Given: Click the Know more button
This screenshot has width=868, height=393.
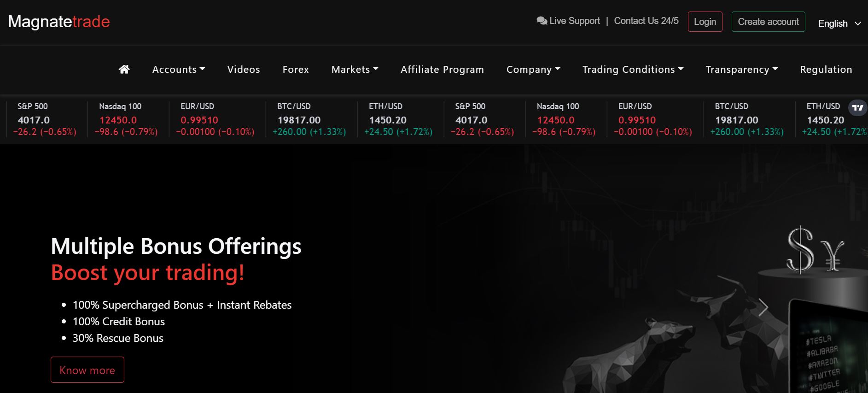Looking at the screenshot, I should pos(87,370).
